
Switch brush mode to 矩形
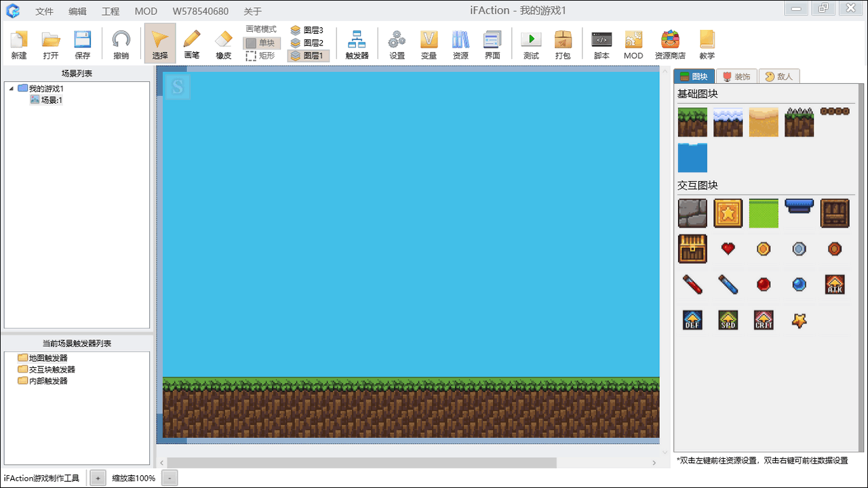(261, 56)
